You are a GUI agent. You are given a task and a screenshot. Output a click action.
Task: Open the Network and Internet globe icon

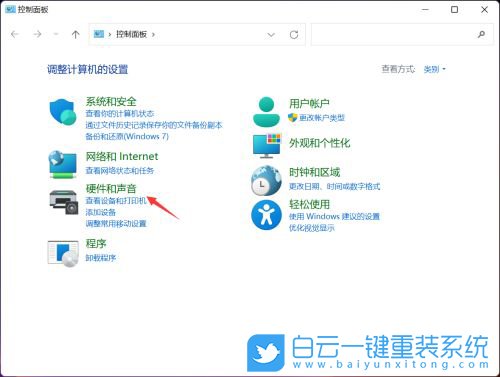tap(63, 165)
